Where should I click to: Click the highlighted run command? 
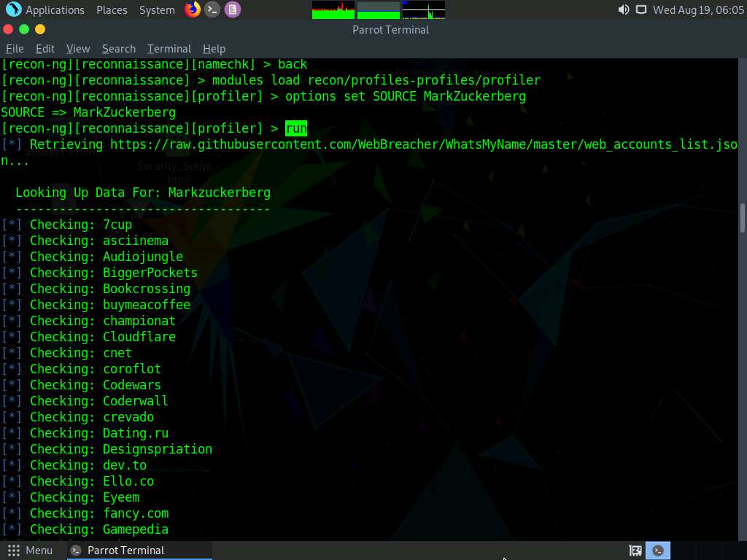(296, 128)
